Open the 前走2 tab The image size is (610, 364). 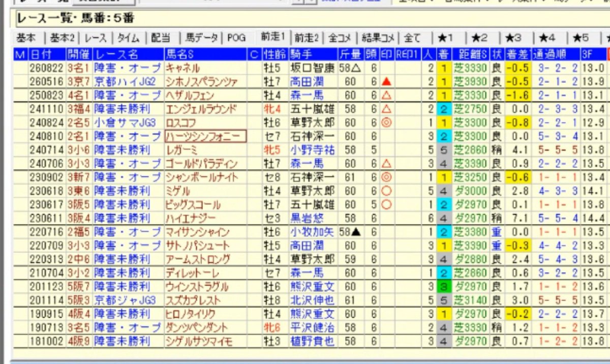pyautogui.click(x=307, y=38)
